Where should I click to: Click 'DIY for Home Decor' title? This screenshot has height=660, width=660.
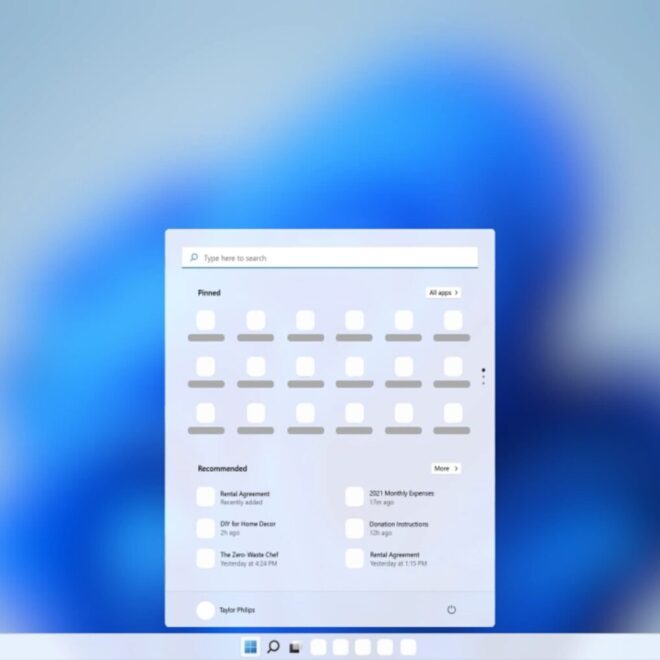[248, 524]
